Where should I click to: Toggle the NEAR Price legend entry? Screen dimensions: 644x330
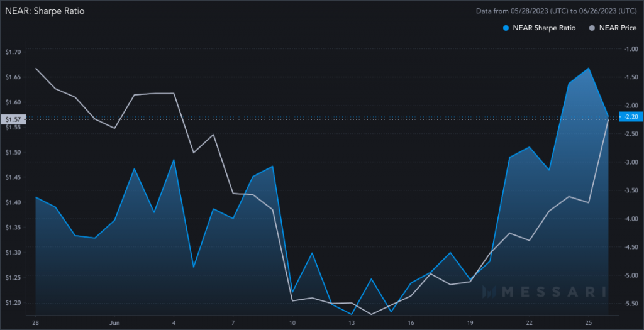tap(613, 28)
